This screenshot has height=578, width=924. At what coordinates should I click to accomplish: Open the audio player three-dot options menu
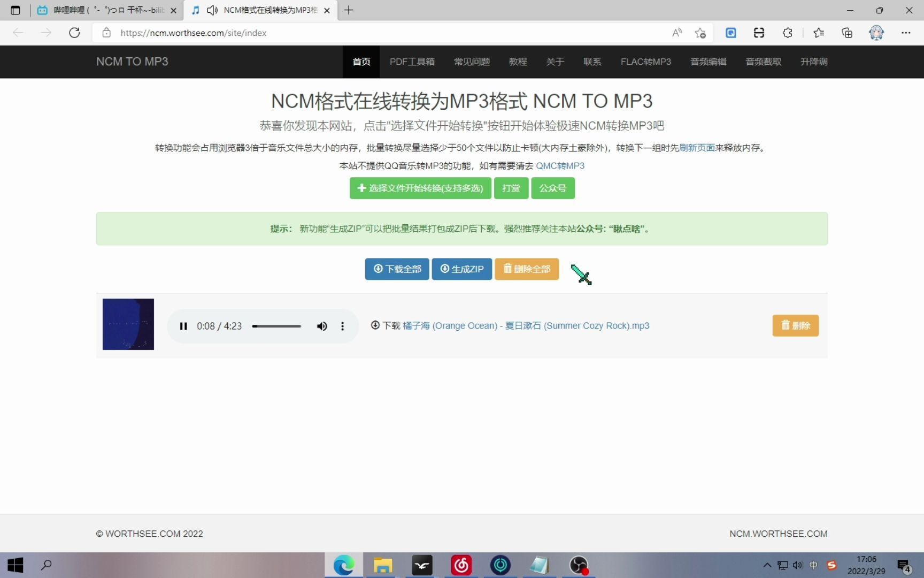(342, 326)
